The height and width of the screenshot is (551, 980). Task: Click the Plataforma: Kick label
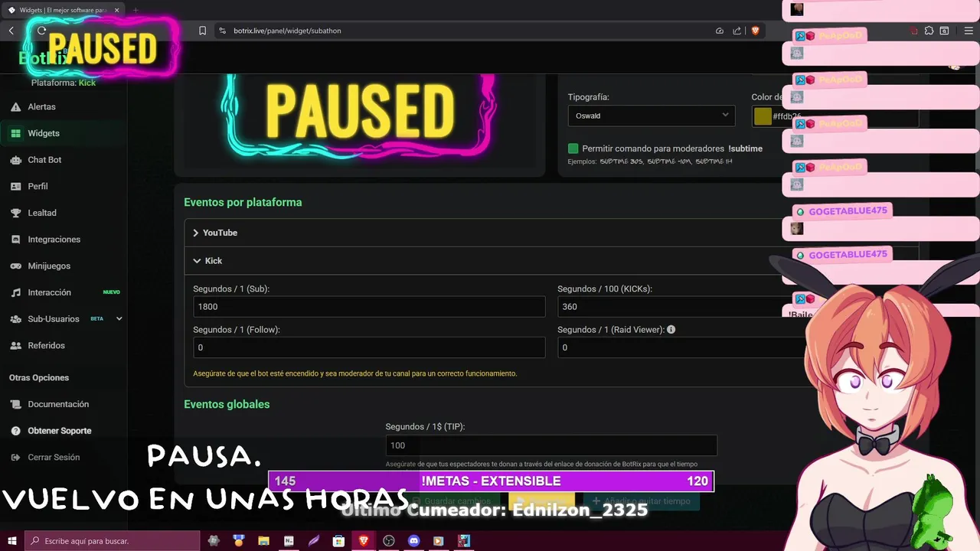[x=64, y=83]
